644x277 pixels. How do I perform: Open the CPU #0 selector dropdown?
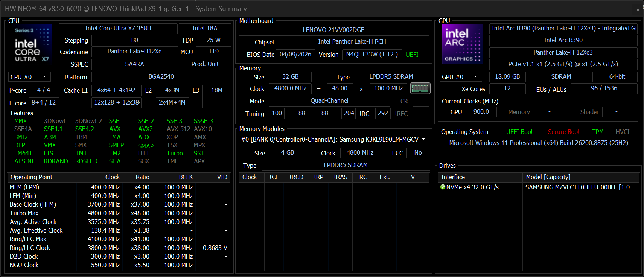coord(29,77)
